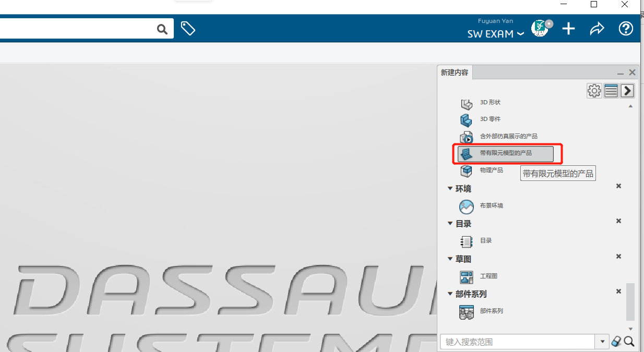
Task: Collapse the 草图 section
Action: [x=450, y=259]
